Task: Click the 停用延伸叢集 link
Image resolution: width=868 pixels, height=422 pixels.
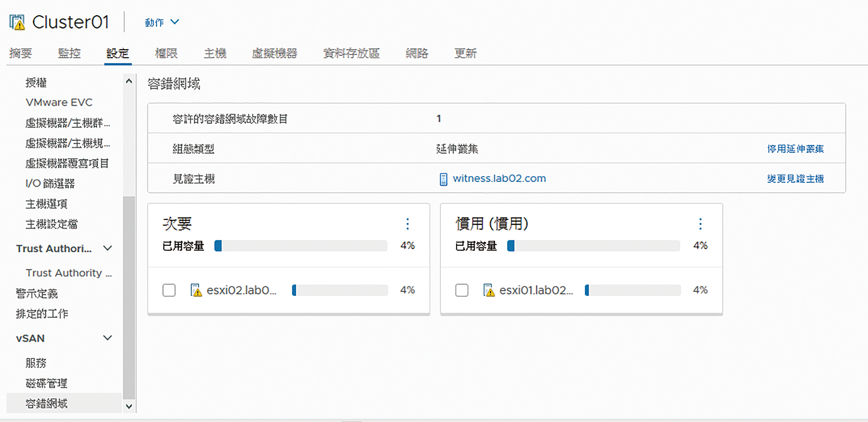Action: click(796, 149)
